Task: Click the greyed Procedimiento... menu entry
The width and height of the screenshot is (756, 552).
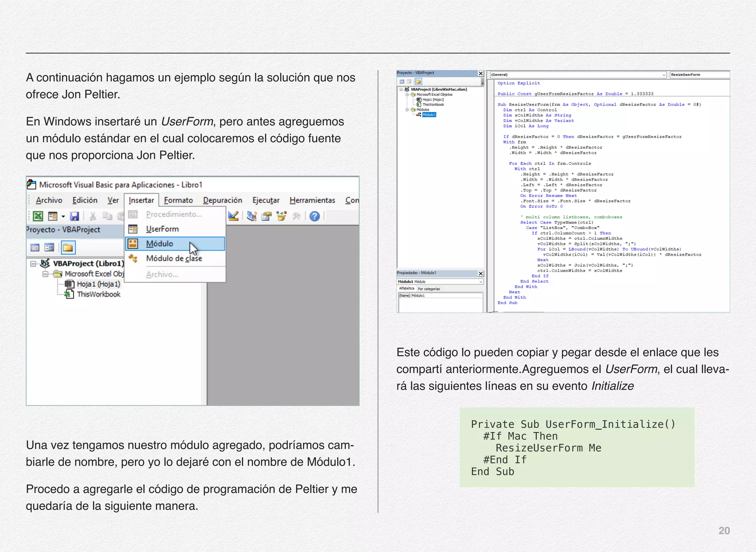Action: 175,214
